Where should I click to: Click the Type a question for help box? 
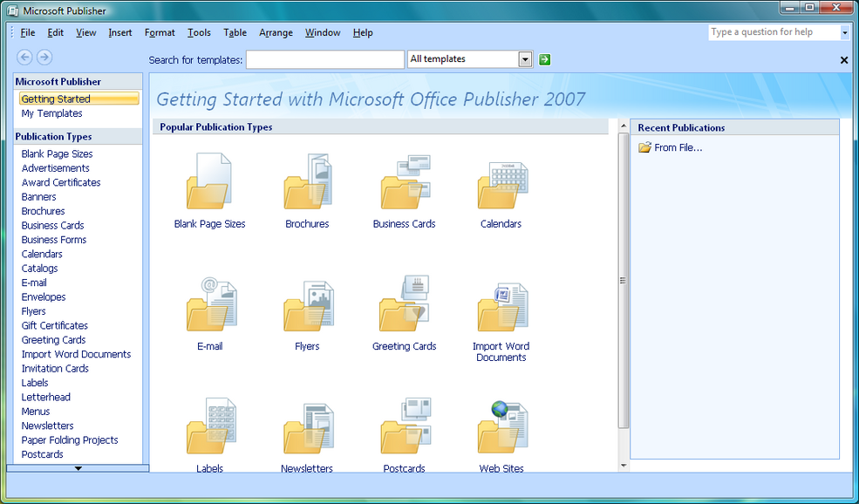[773, 32]
